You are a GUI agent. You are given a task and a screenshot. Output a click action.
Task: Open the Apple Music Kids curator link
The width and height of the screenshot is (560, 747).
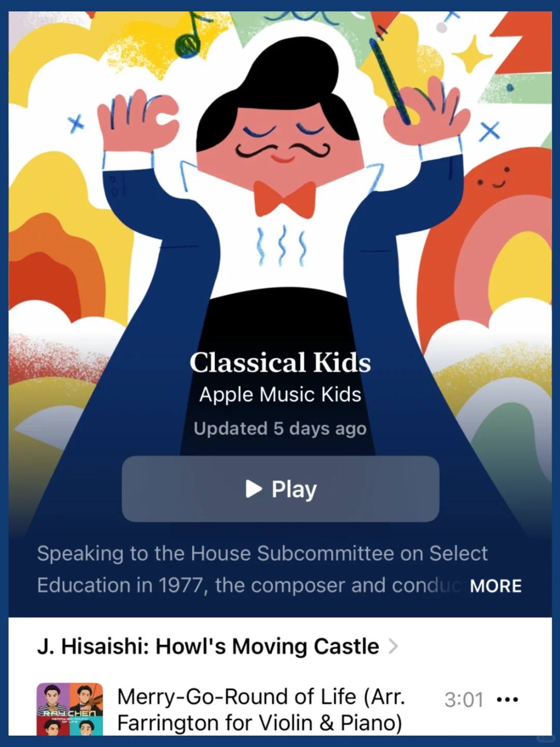pyautogui.click(x=281, y=395)
